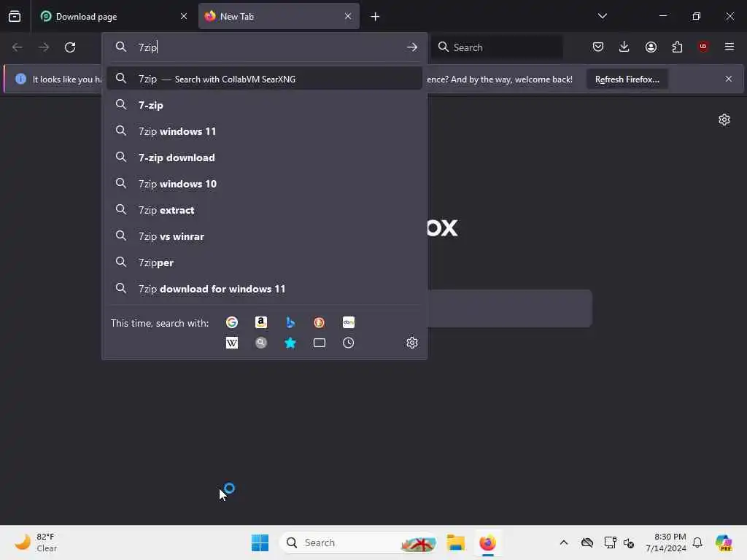
Task: Select the 7zipper suggestion
Action: (x=264, y=262)
